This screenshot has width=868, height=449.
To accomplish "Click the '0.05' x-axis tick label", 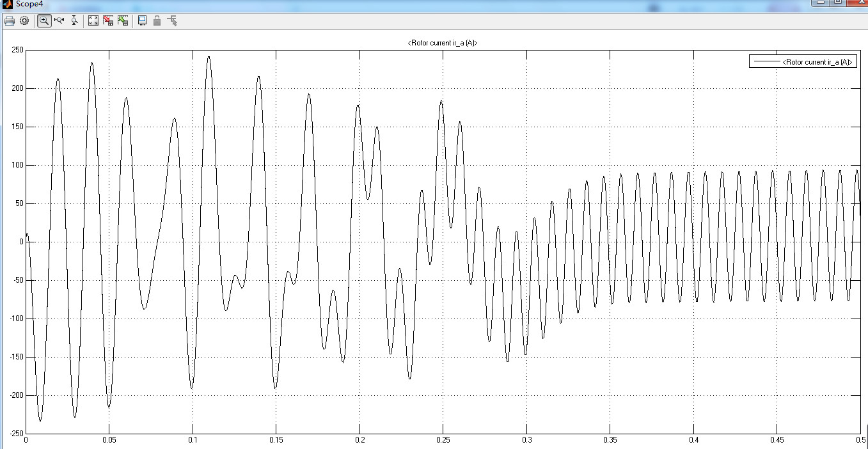I will point(109,441).
